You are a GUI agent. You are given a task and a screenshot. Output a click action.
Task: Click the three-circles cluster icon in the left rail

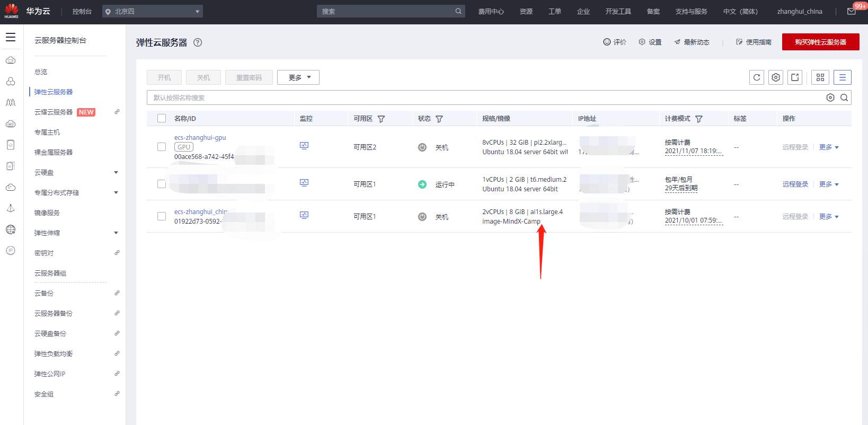pyautogui.click(x=11, y=82)
